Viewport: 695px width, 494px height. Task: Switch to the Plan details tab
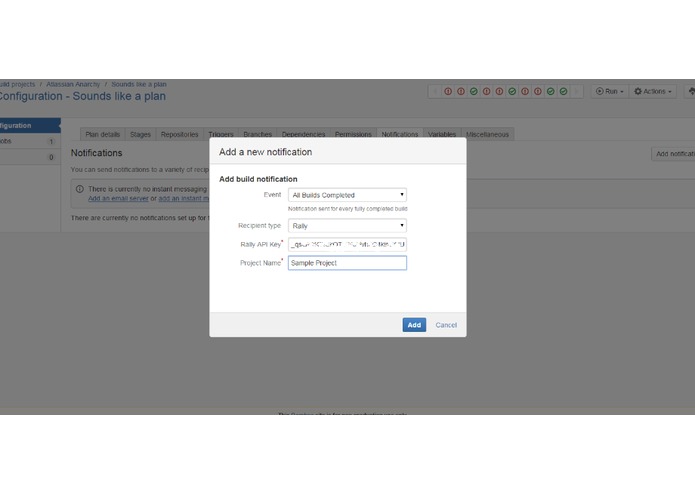click(x=102, y=134)
